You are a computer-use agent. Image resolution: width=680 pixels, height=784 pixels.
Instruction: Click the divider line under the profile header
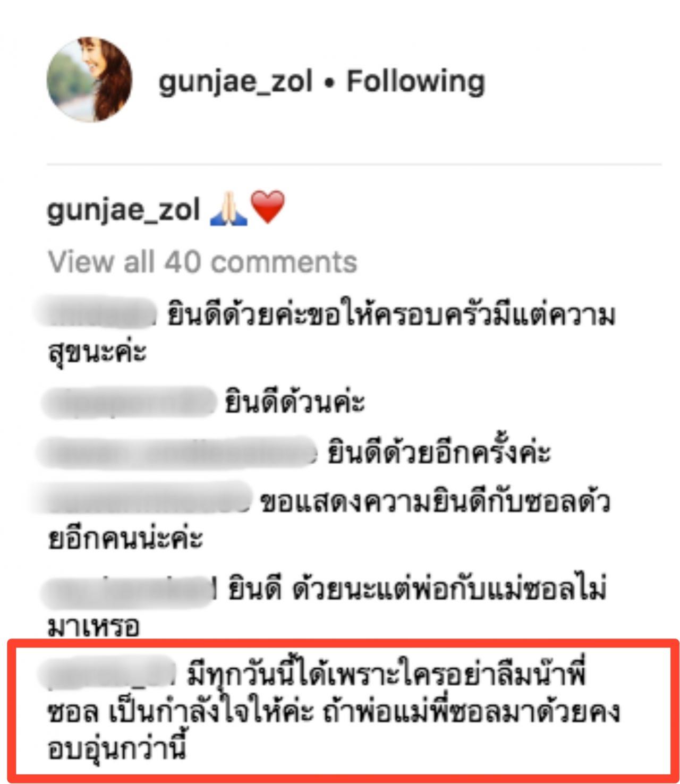click(354, 164)
